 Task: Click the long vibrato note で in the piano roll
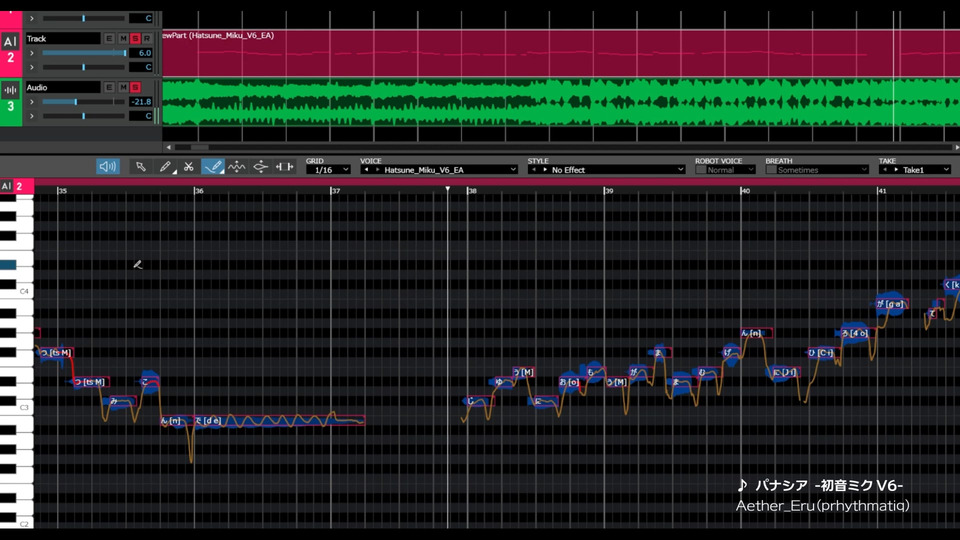point(280,420)
